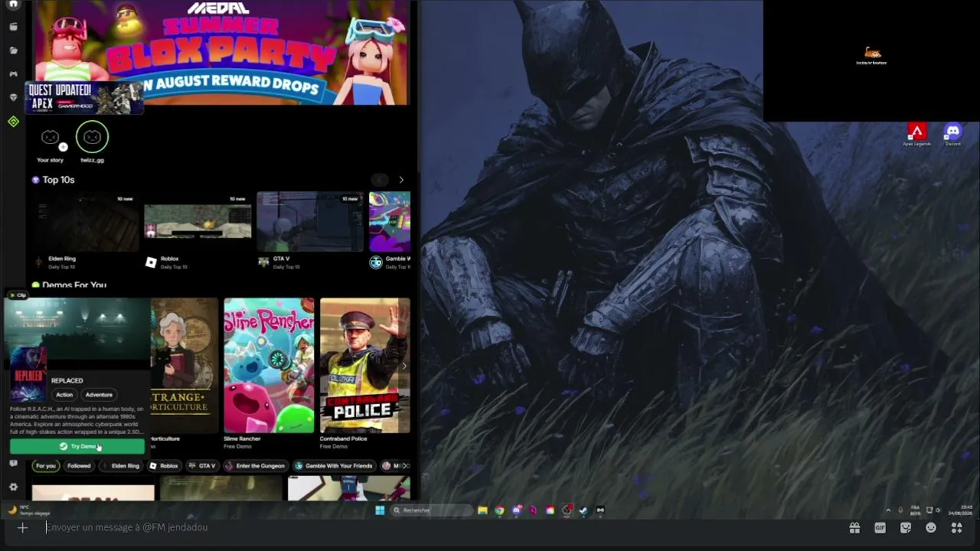Screen dimensions: 980x551
Task: Open the Quest Updated Apex banner
Action: tap(84, 98)
